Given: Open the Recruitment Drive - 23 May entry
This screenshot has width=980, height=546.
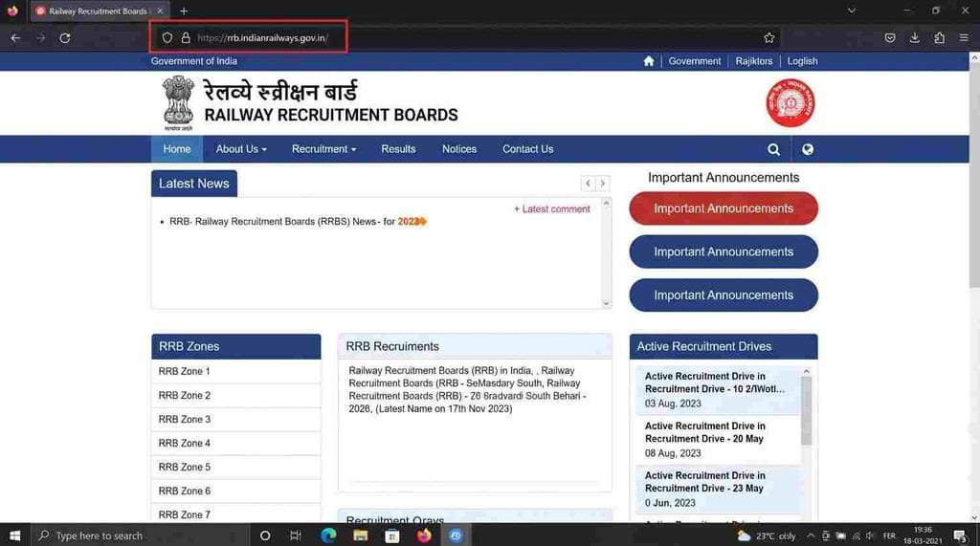Looking at the screenshot, I should (x=718, y=490).
